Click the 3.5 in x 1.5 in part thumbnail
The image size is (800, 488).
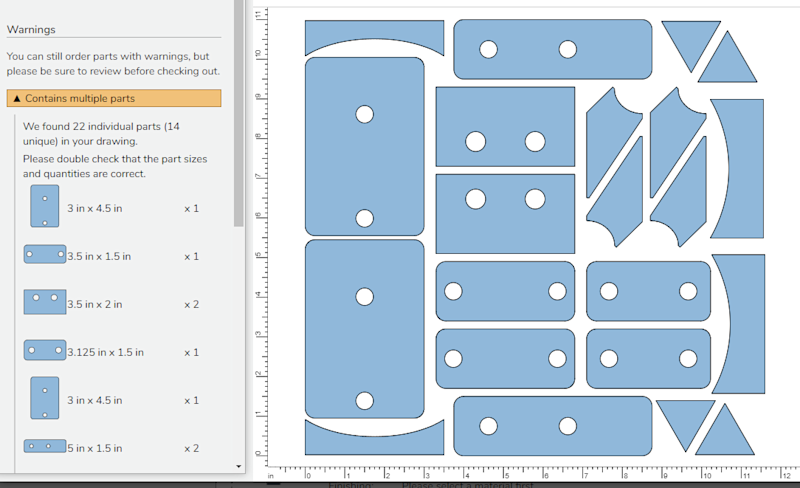pyautogui.click(x=45, y=254)
